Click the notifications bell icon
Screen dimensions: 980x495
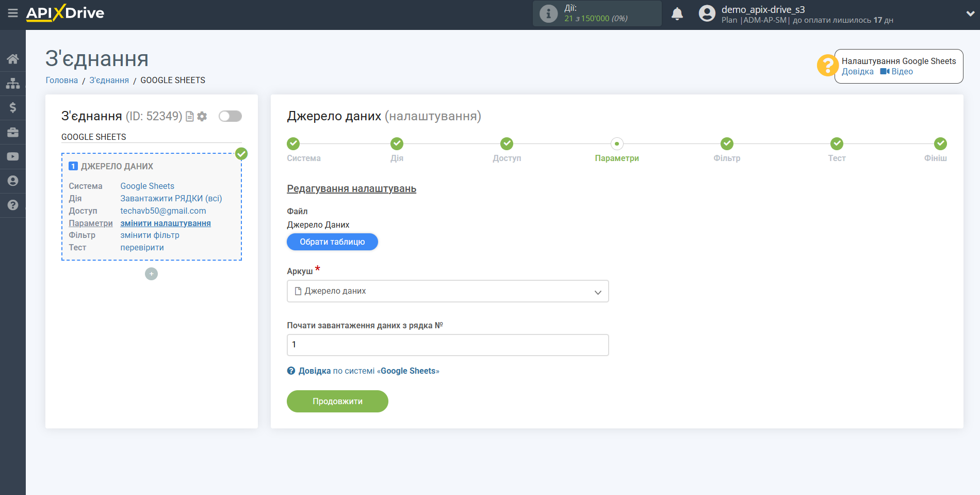(x=677, y=14)
